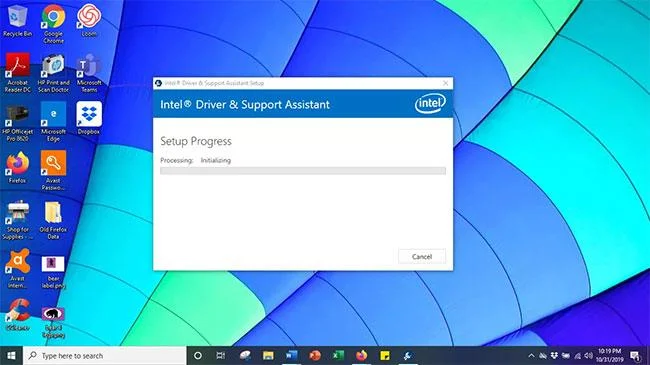Select the Microsoft Teams desktop shortcut

coord(89,73)
